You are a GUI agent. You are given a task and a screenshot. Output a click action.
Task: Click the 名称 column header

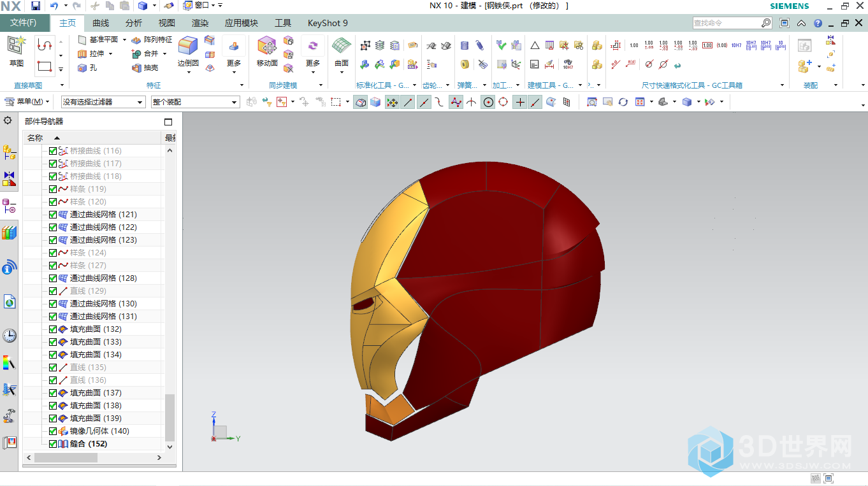pos(92,138)
